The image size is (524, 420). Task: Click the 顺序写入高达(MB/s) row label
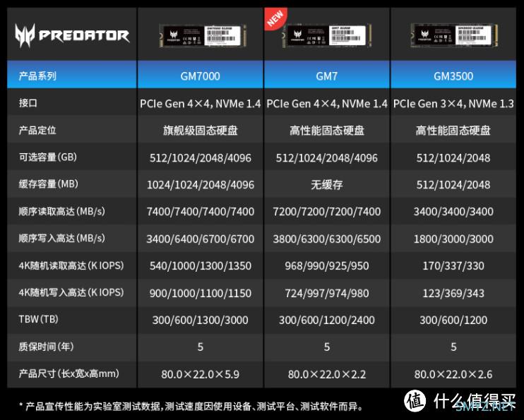click(62, 238)
